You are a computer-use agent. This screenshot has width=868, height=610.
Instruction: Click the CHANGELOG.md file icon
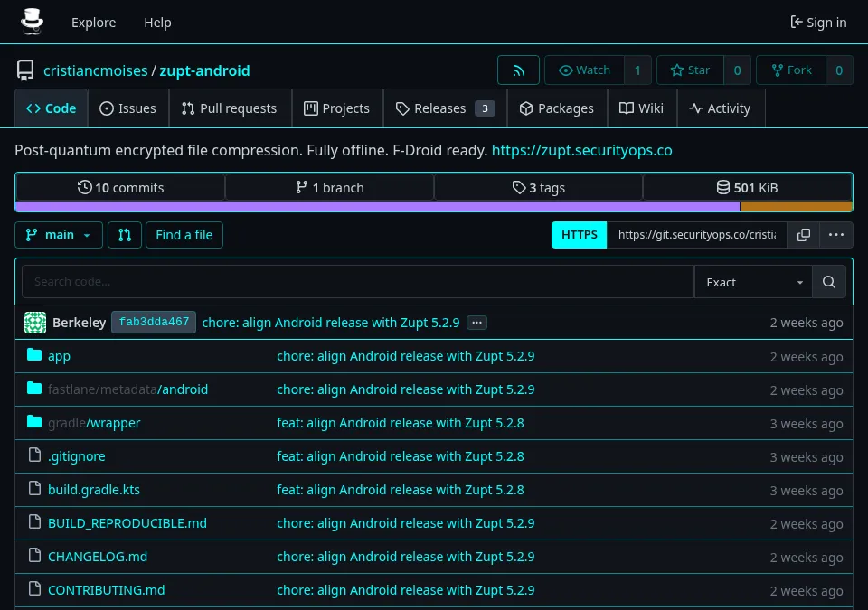click(x=35, y=555)
